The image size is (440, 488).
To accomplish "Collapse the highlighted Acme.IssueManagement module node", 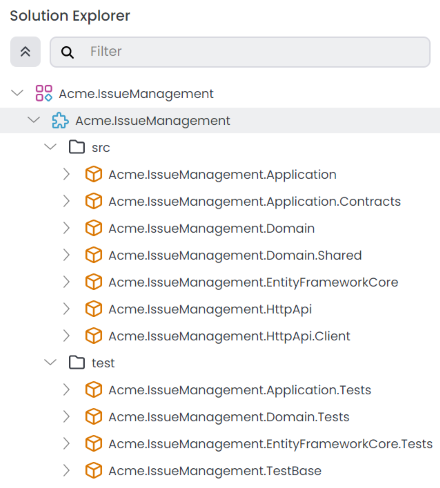I will [34, 119].
